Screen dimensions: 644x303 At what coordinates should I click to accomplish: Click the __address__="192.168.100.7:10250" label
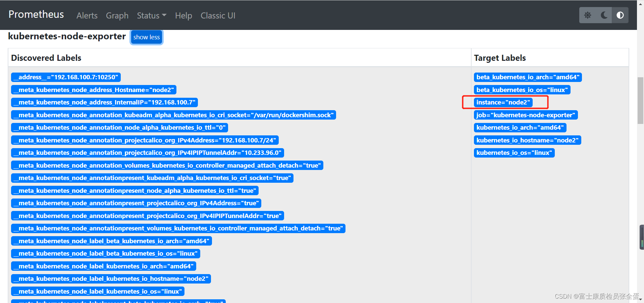point(66,77)
